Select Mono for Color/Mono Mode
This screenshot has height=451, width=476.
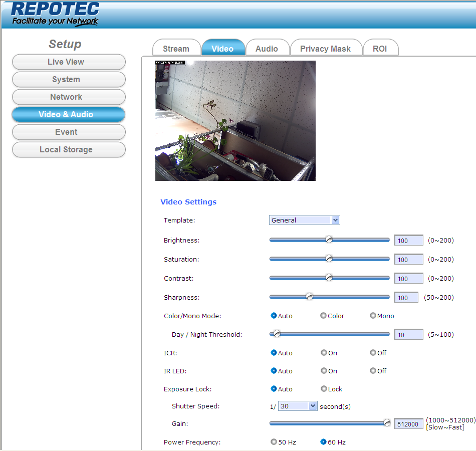(373, 316)
